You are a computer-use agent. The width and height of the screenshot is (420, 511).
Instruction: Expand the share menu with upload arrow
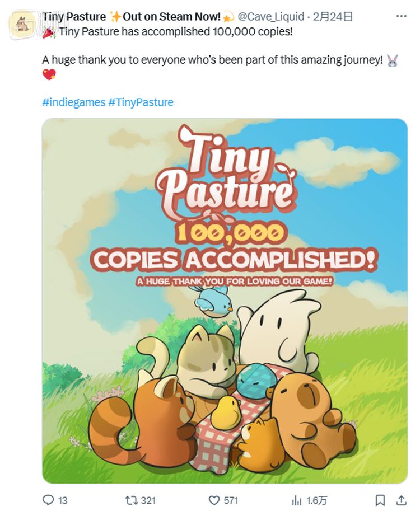click(x=402, y=500)
